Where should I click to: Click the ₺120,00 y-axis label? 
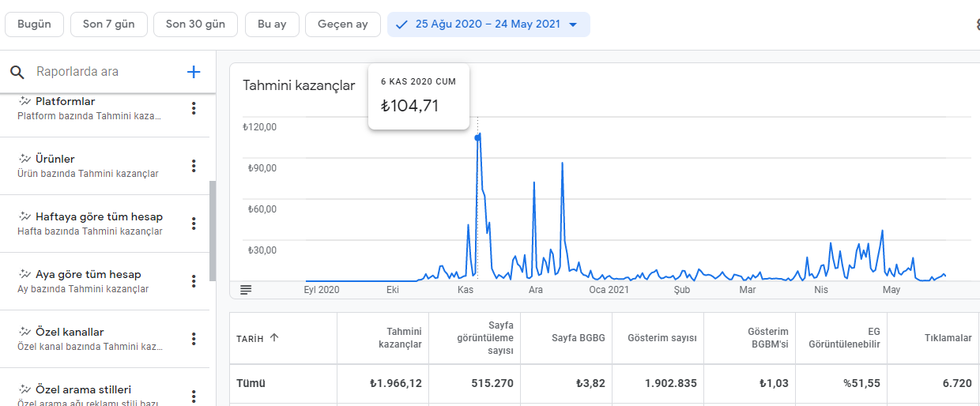pyautogui.click(x=261, y=126)
